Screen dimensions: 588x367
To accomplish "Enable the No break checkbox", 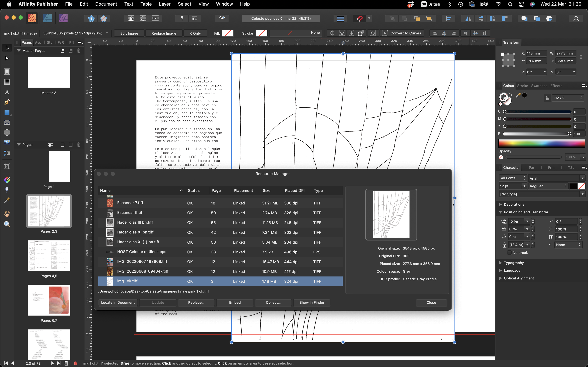I will [x=510, y=253].
